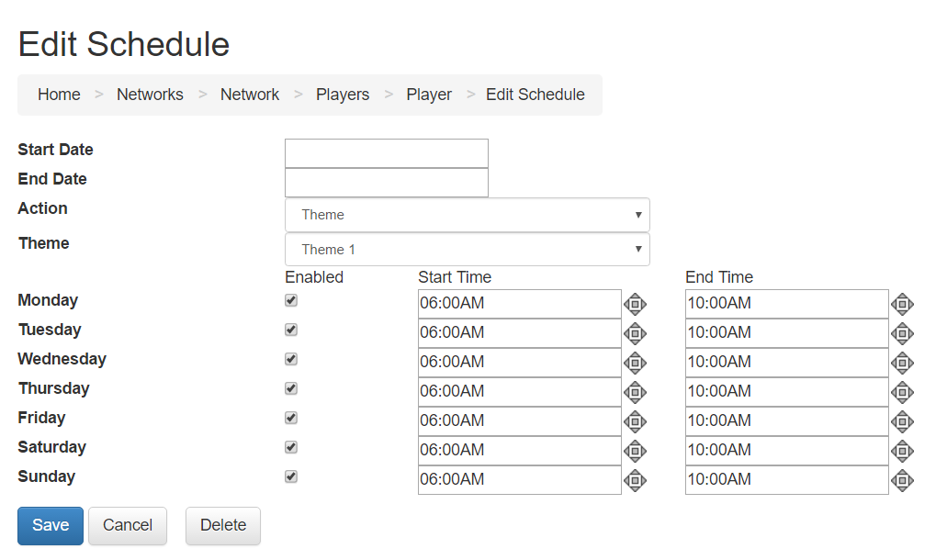Open the Action dropdown
The width and height of the screenshot is (947, 560).
click(468, 215)
